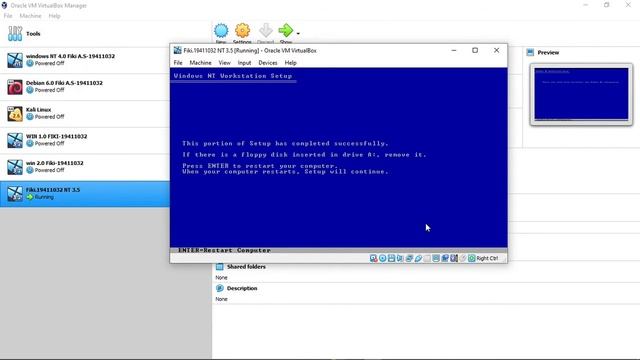Click the New machine toolbar icon
640x360 pixels.
[x=221, y=31]
